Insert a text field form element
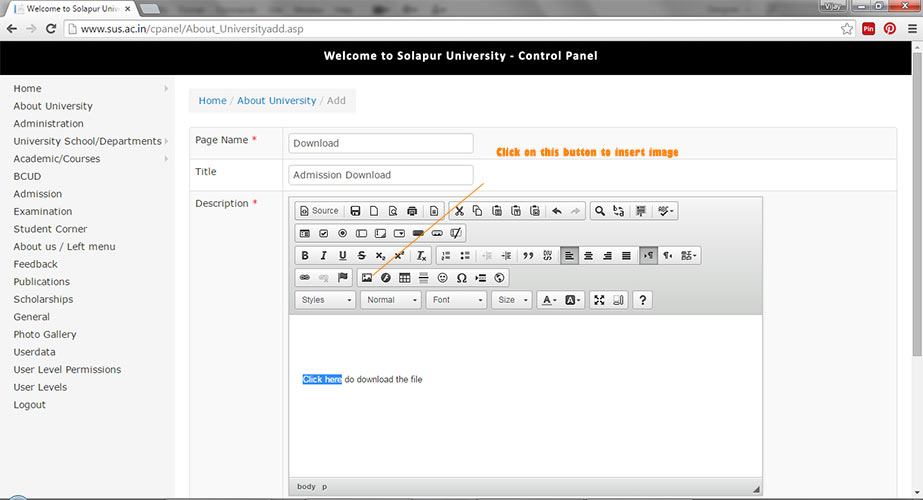 361,233
